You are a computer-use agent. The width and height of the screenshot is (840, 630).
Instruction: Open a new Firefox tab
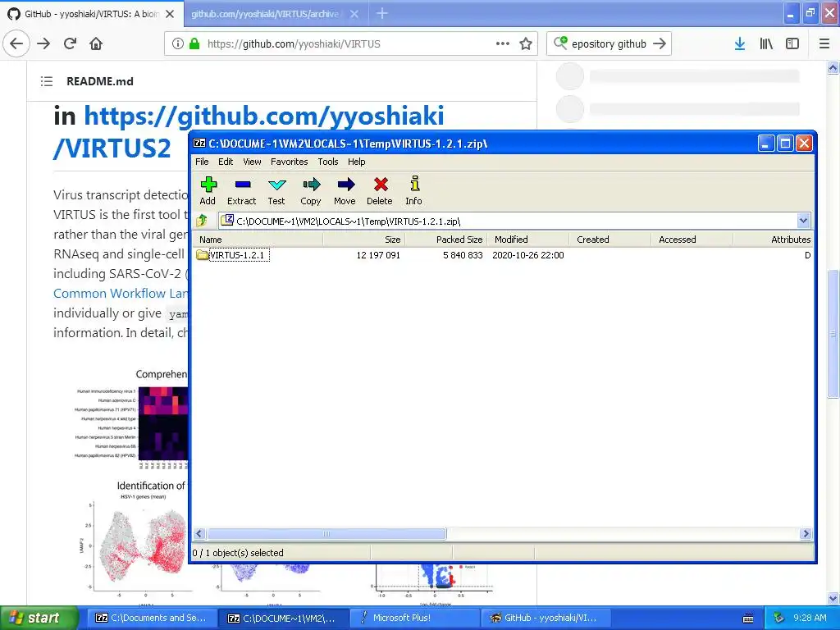(x=382, y=13)
